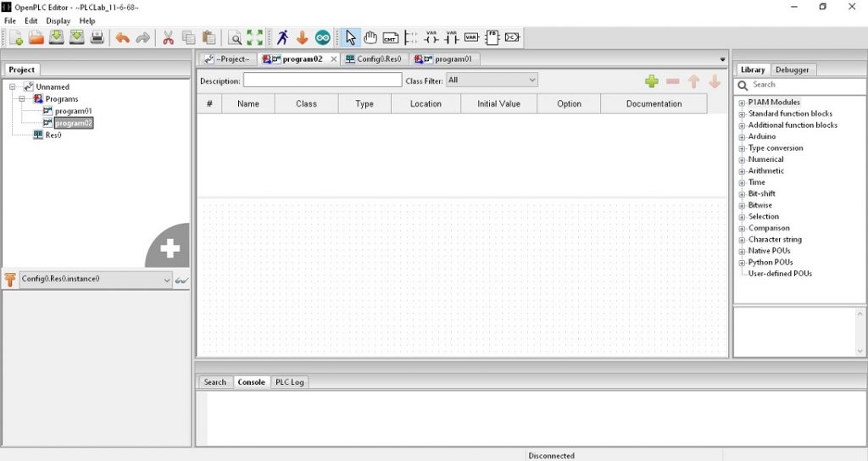Open tab list dropdown arrow
This screenshot has width=868, height=461.
(x=722, y=59)
